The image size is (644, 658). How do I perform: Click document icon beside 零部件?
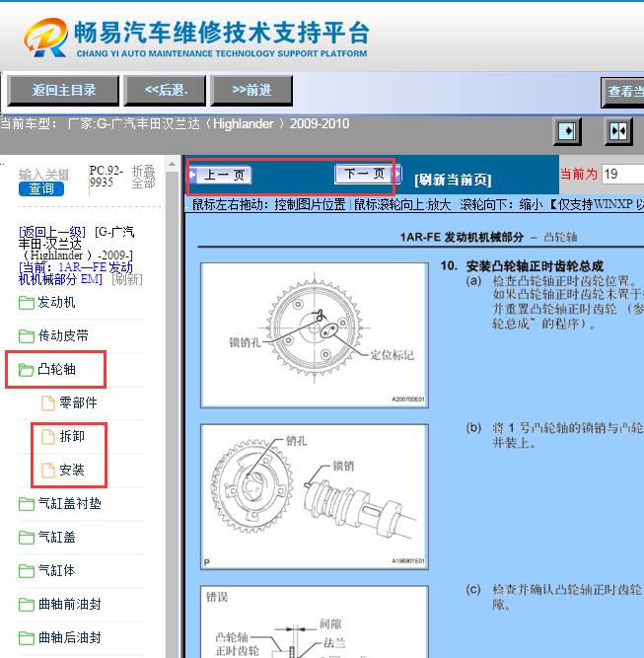point(47,403)
